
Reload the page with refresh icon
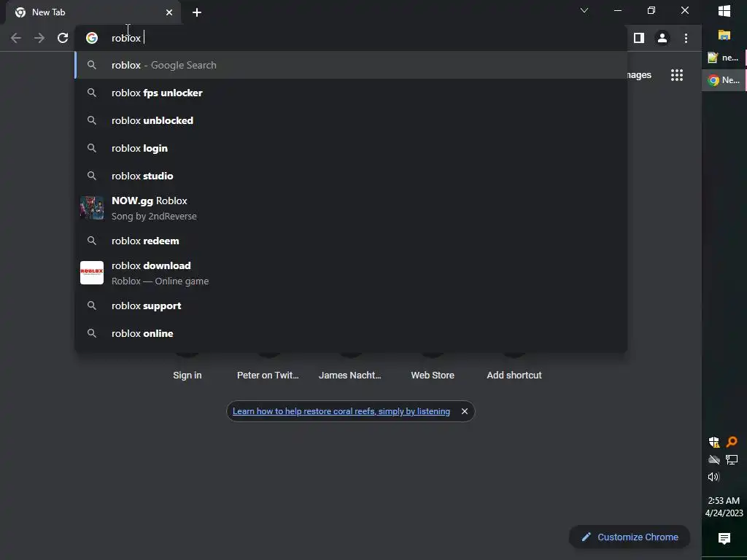[x=63, y=38]
